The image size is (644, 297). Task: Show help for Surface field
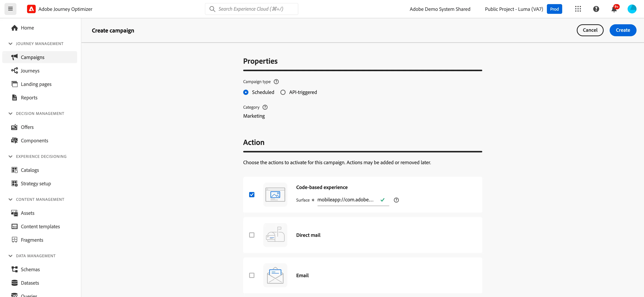coord(396,200)
